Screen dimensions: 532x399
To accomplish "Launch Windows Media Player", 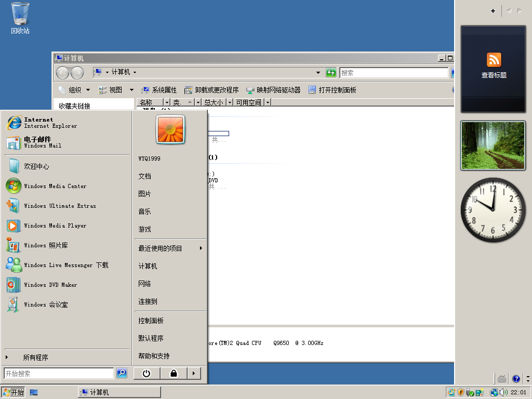I will [67, 225].
